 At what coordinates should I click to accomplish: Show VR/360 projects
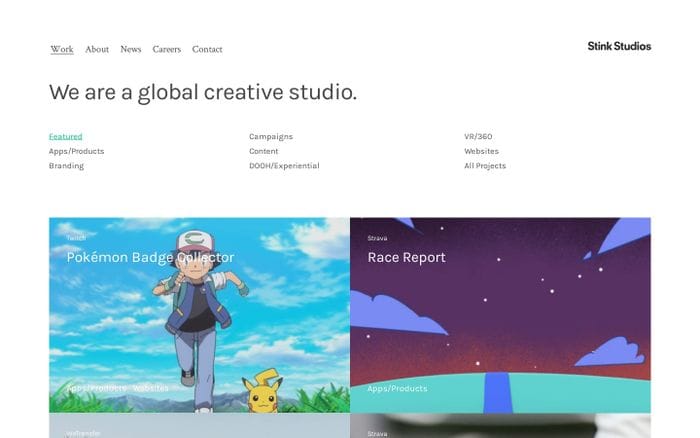tap(478, 137)
